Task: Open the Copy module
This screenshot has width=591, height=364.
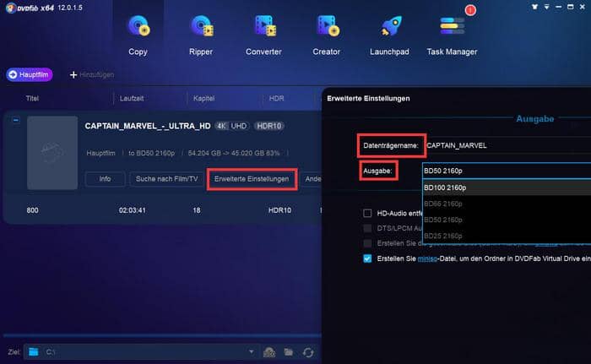Action: tap(138, 35)
